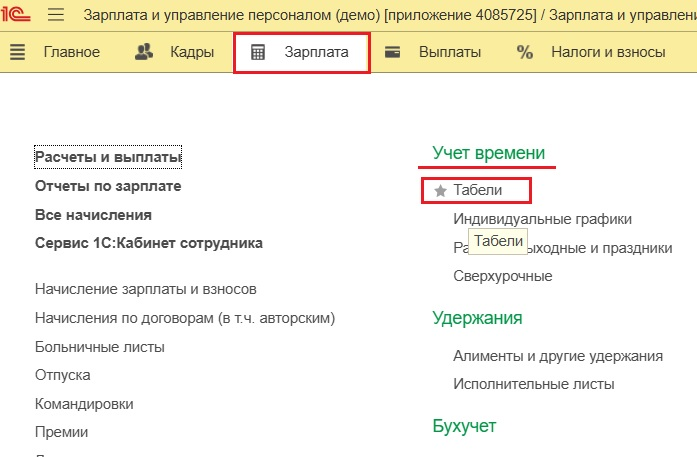Click the people icon beside Кадры

pyautogui.click(x=144, y=52)
